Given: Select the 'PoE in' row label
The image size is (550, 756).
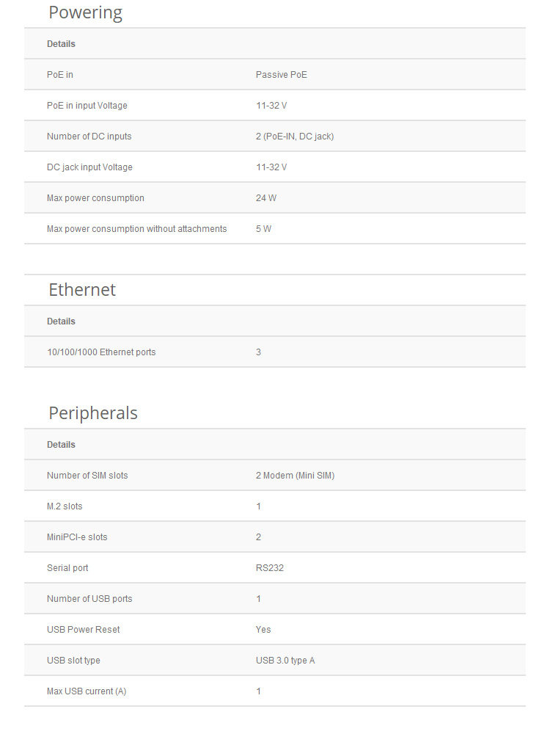Looking at the screenshot, I should tap(60, 75).
